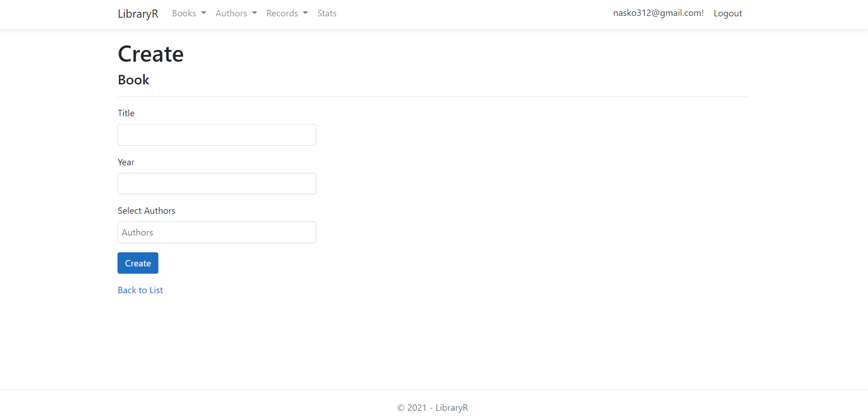
Task: Click the Books dropdown chevron arrow
Action: (203, 13)
